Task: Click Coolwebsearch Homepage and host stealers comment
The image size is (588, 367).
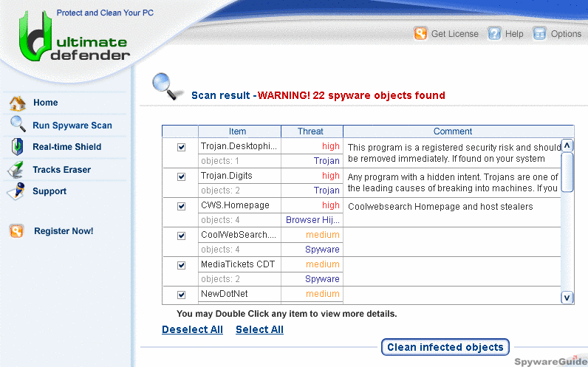Action: 440,207
